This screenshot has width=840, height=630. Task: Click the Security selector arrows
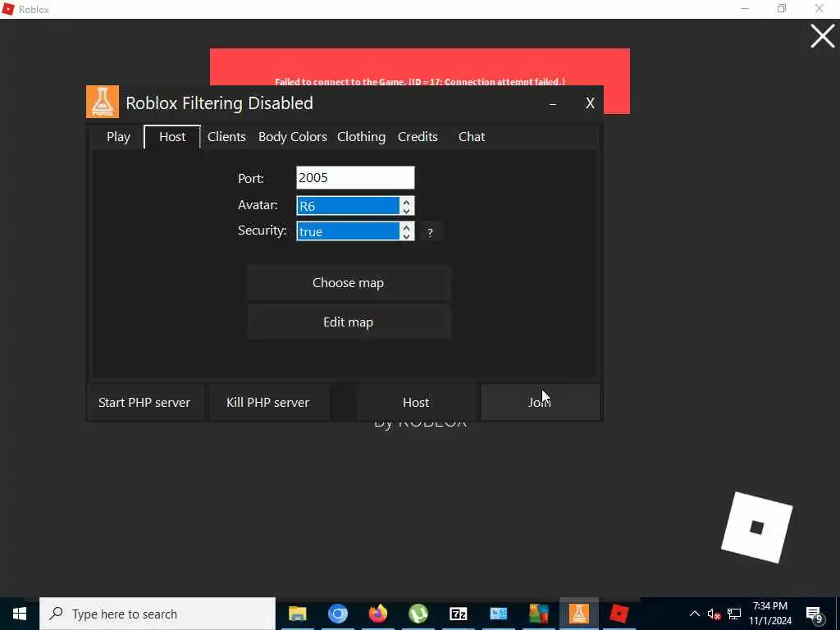[407, 231]
